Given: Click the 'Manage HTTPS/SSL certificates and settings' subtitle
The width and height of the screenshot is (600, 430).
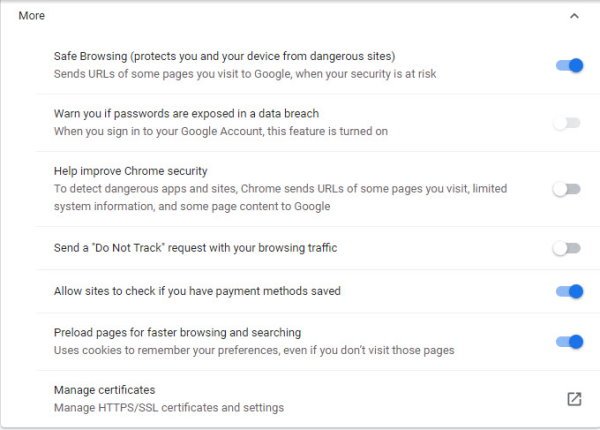Looking at the screenshot, I should click(x=168, y=407).
